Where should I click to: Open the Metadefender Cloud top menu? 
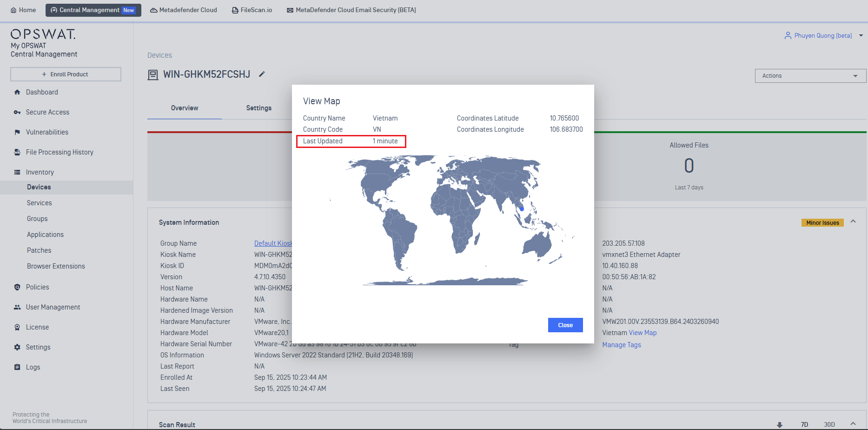pyautogui.click(x=184, y=10)
